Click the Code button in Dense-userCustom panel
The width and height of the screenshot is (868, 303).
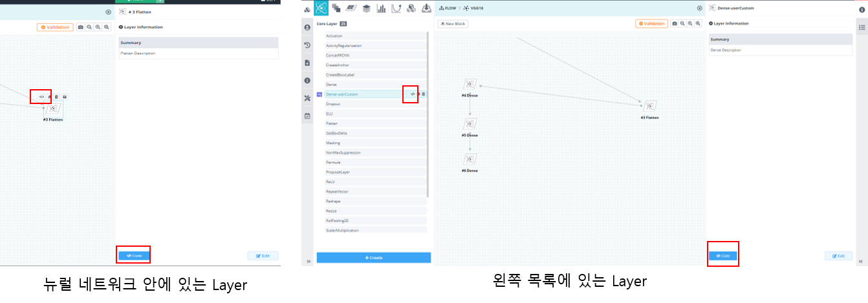click(x=723, y=256)
